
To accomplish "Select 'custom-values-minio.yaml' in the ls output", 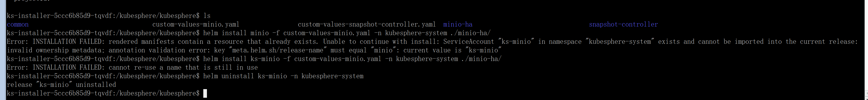I will (196, 24).
